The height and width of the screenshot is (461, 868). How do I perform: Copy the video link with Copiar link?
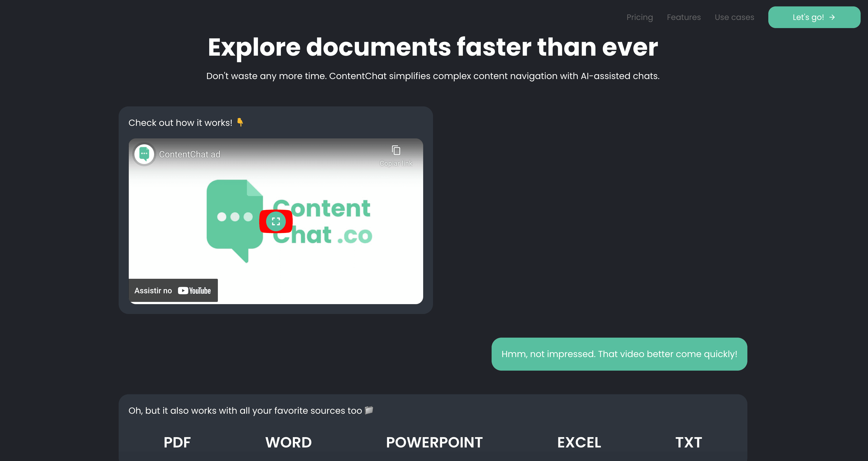pyautogui.click(x=396, y=156)
